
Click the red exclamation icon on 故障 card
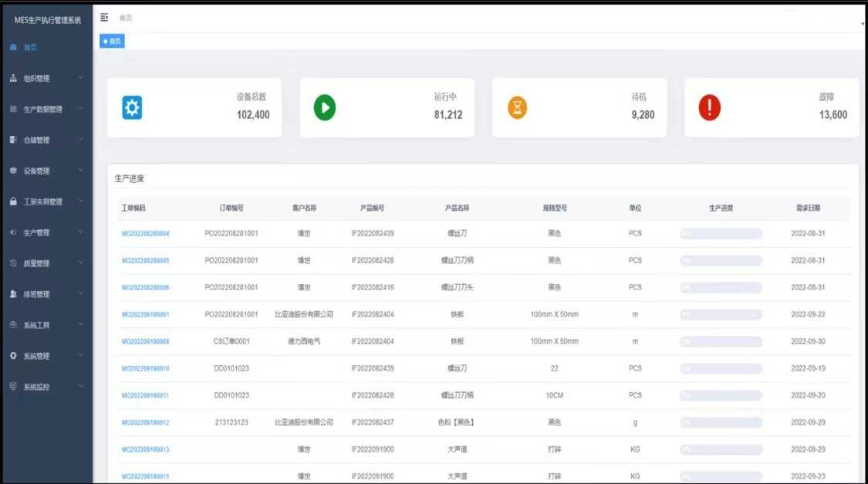click(709, 107)
